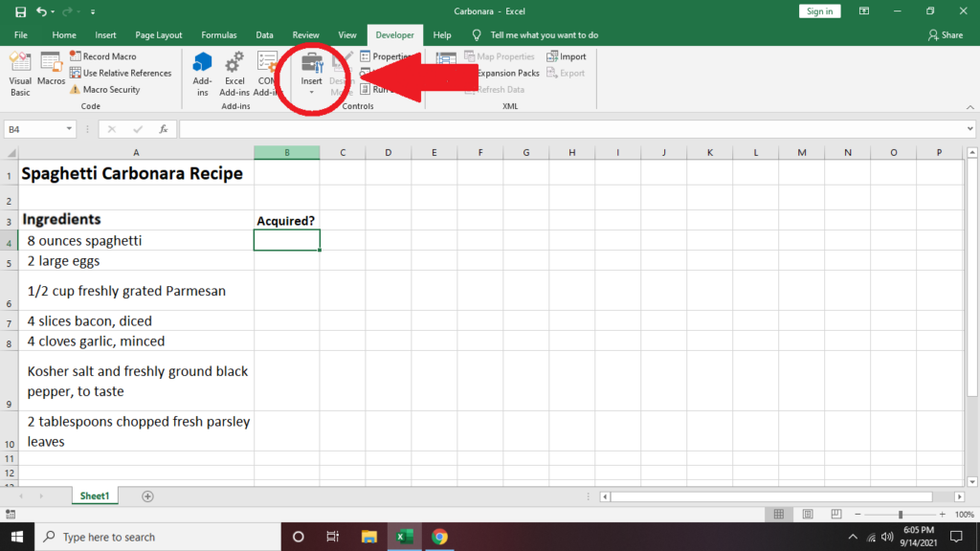Viewport: 980px width, 551px height.
Task: Click the Share button
Action: coord(946,35)
